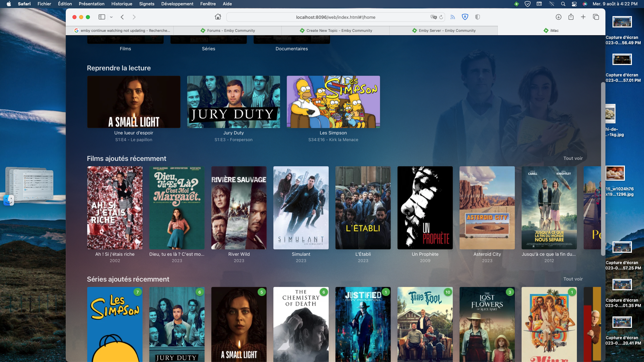Click Tout voir for Films ajoutés récemment
This screenshot has width=644, height=362.
(573, 158)
